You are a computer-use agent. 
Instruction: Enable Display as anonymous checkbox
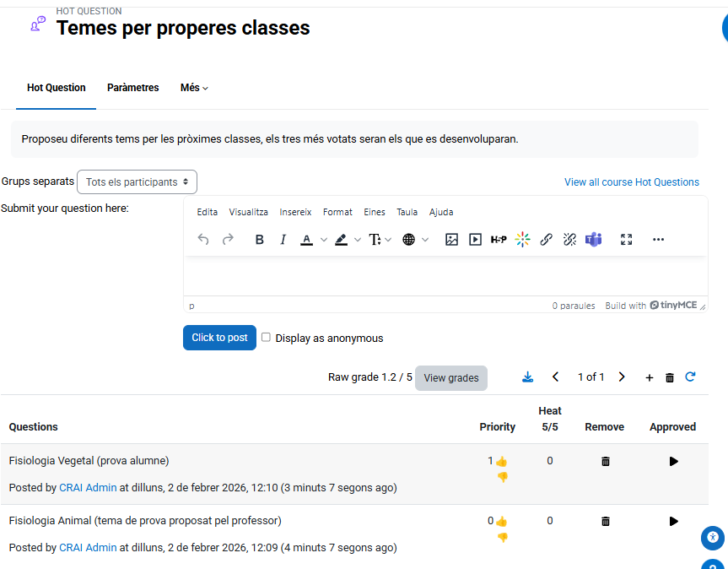coord(266,338)
